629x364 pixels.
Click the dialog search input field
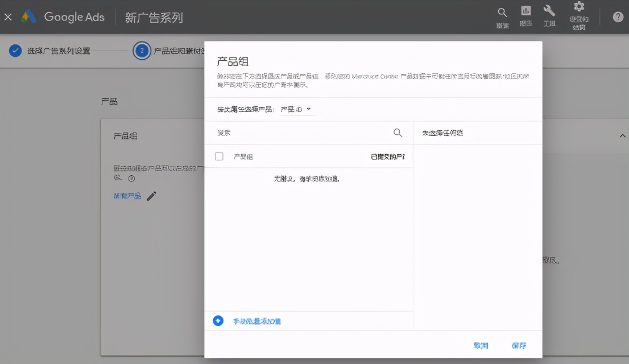tap(296, 132)
